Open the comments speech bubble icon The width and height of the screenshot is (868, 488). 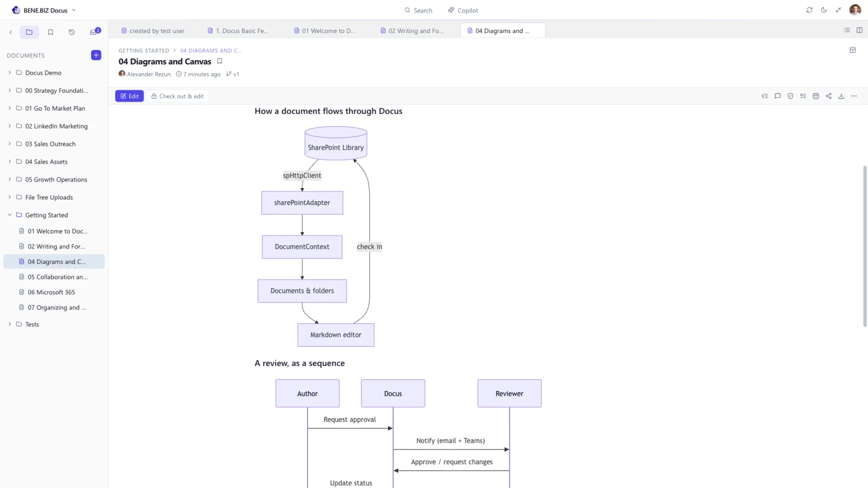click(x=777, y=96)
